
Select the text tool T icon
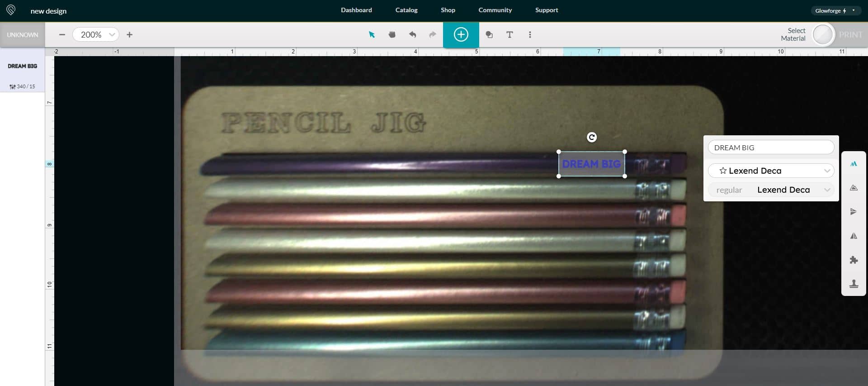[x=509, y=34]
